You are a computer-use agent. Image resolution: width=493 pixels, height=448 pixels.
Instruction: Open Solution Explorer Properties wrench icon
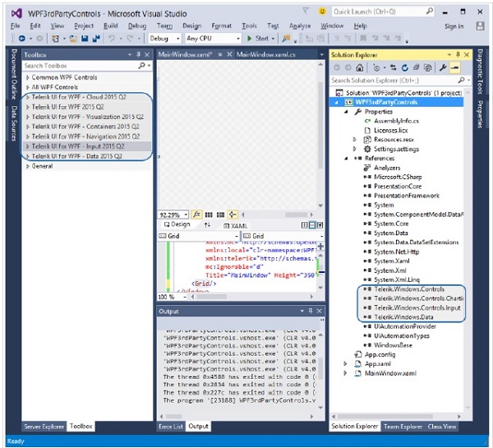(x=442, y=67)
